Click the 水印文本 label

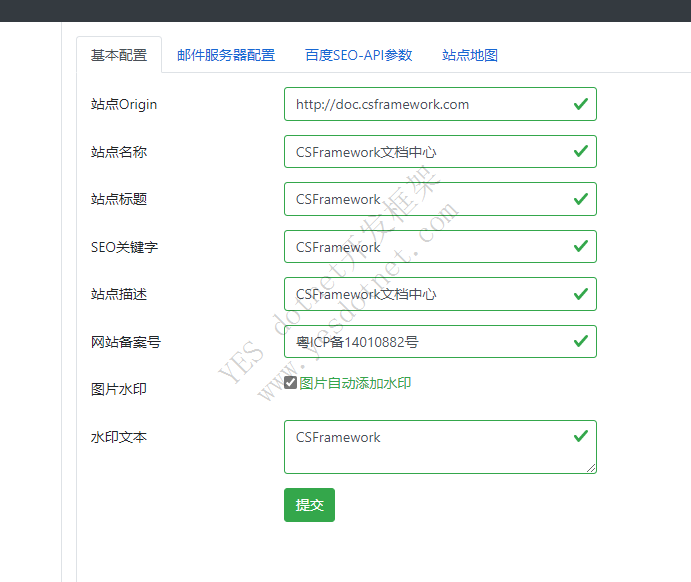119,437
